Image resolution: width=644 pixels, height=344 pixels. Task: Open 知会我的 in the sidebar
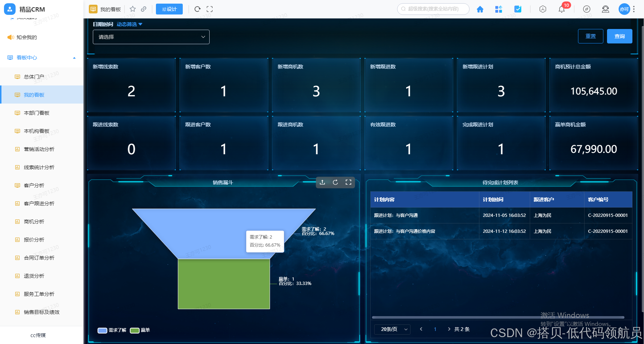42,37
